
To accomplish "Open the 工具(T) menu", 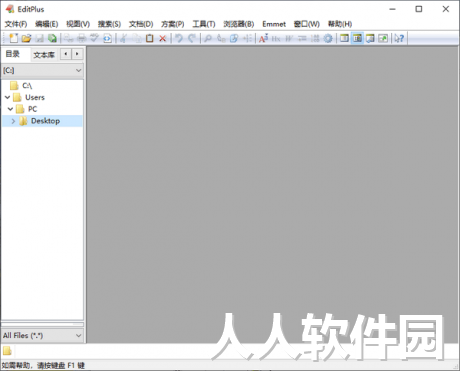I will click(x=204, y=24).
